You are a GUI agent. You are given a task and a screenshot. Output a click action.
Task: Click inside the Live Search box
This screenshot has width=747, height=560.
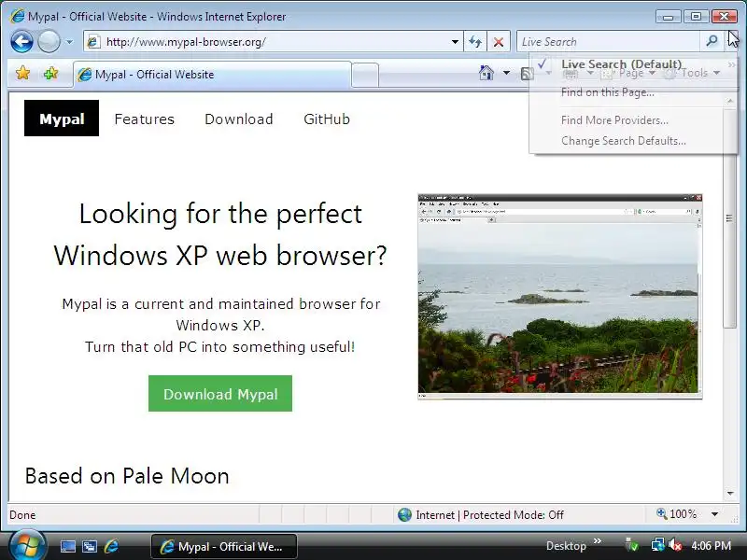click(609, 42)
